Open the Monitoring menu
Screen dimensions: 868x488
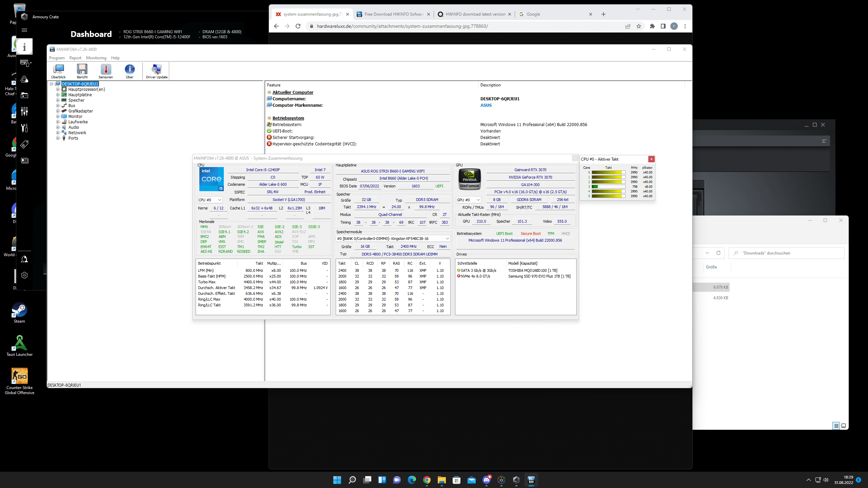click(96, 58)
